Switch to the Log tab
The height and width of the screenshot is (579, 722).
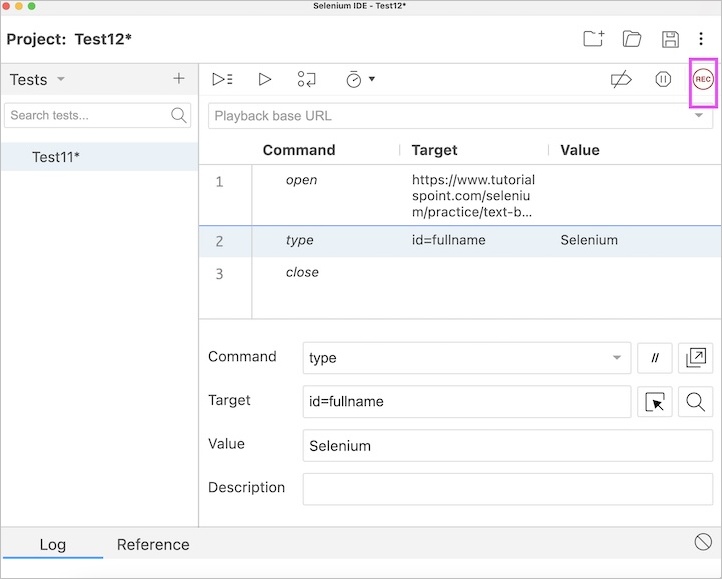coord(52,545)
